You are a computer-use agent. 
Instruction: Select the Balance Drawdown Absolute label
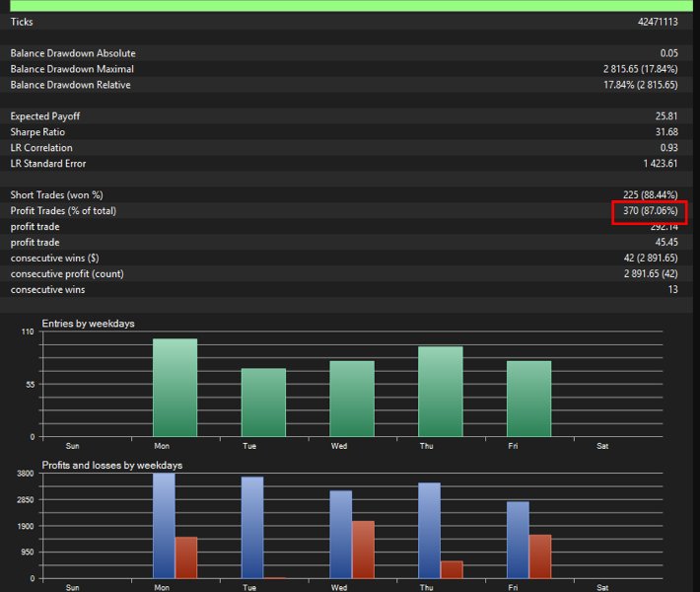73,53
